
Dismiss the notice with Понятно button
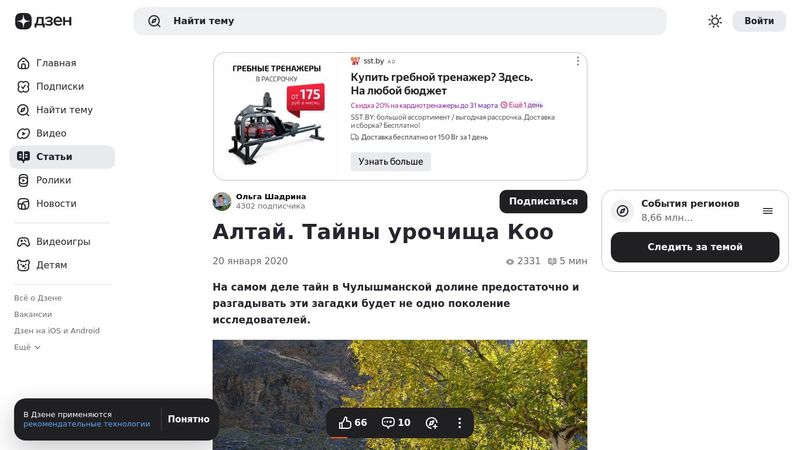click(189, 419)
